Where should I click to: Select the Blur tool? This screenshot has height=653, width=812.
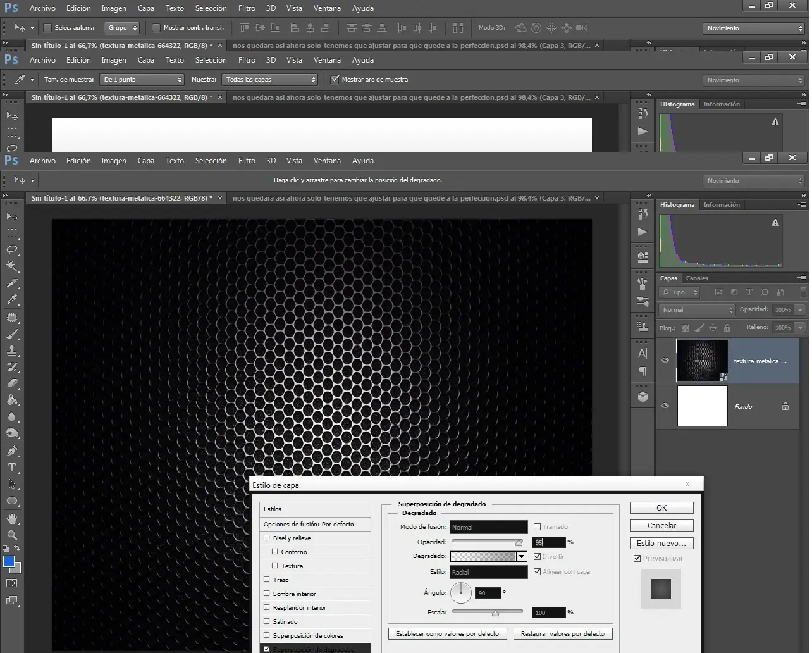pos(12,416)
